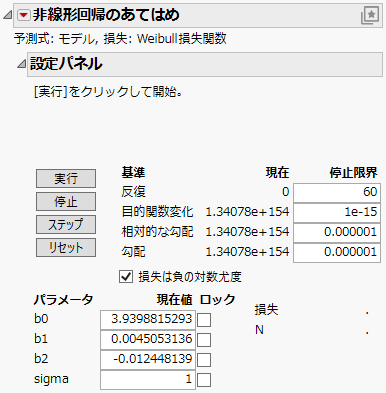
Task: Uncheck 損失は負の対数尤度 checkbox
Action: coord(126,277)
